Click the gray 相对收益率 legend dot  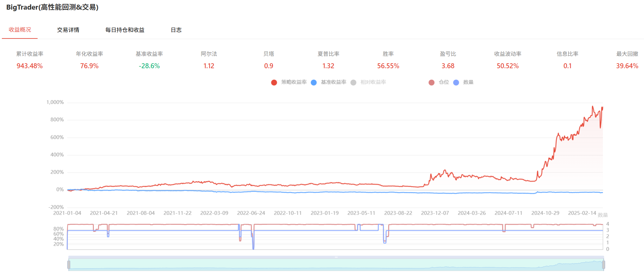point(353,82)
